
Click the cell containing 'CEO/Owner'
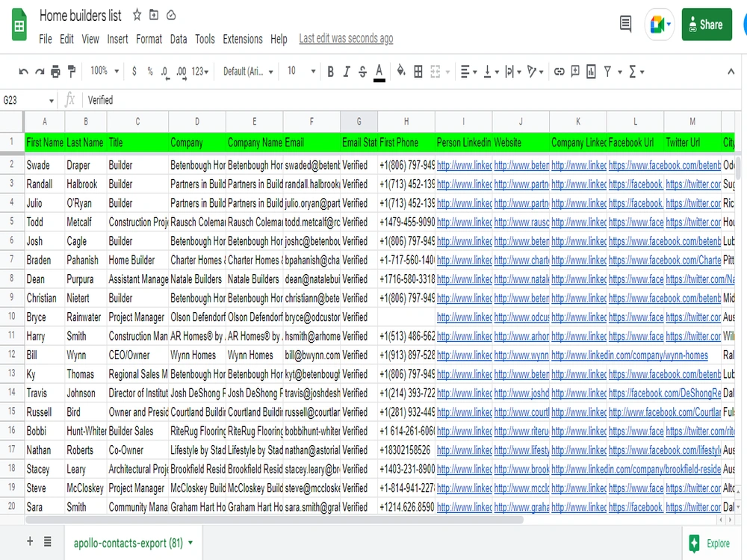pos(137,355)
